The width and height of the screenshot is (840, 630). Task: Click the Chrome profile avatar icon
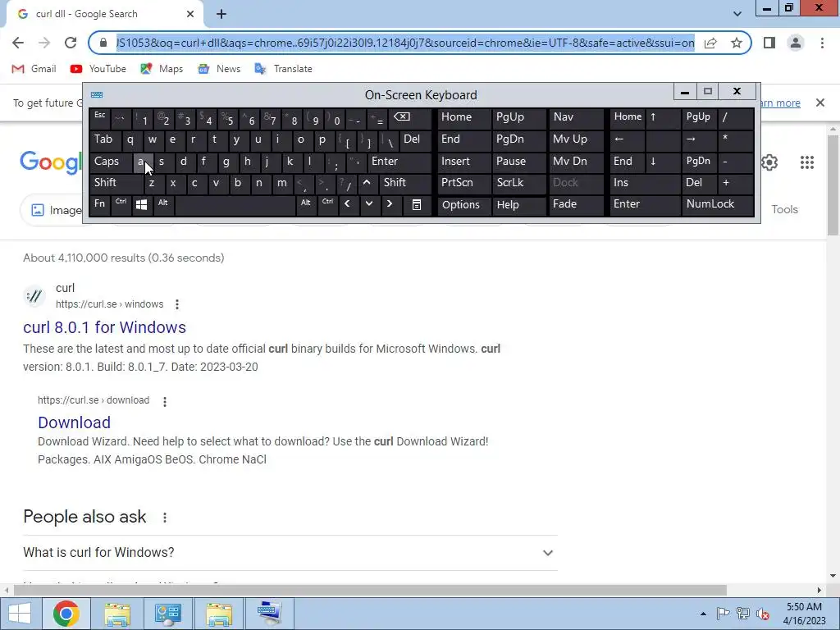tap(796, 43)
